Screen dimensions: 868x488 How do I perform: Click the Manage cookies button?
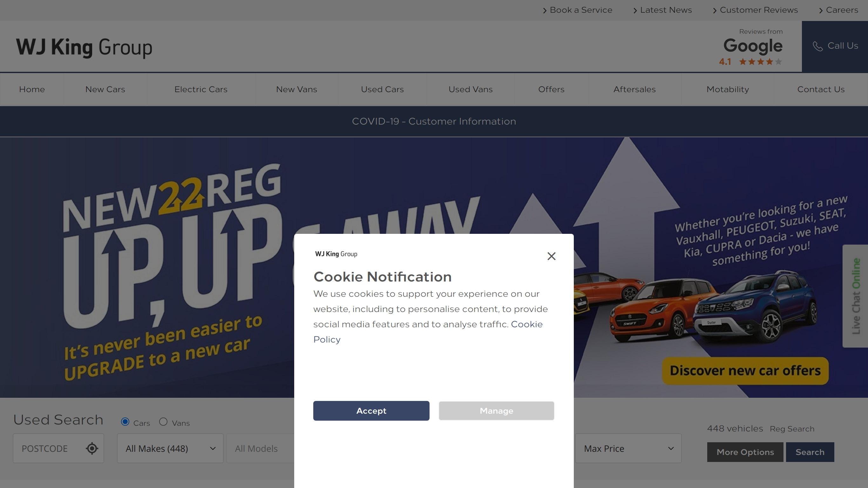click(x=496, y=410)
